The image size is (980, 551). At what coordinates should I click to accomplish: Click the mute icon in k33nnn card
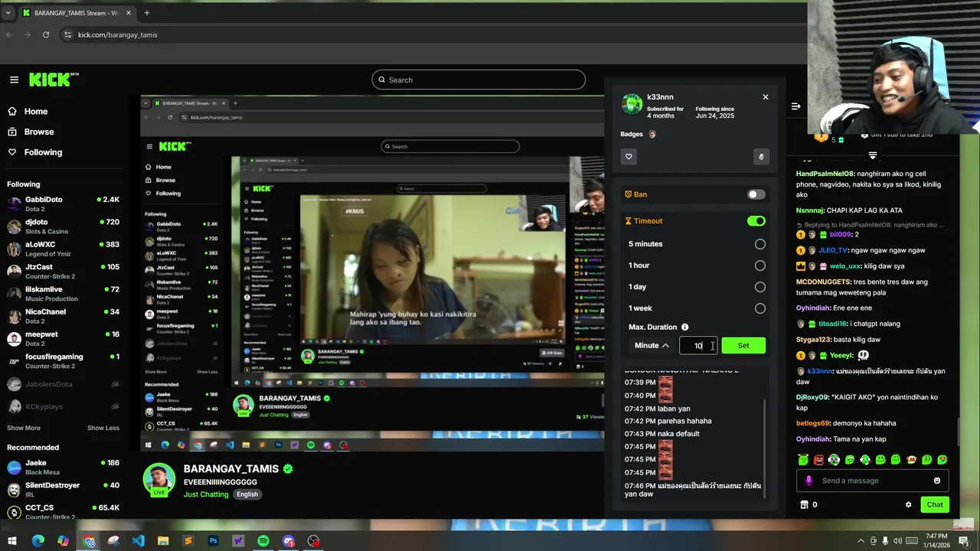click(760, 156)
